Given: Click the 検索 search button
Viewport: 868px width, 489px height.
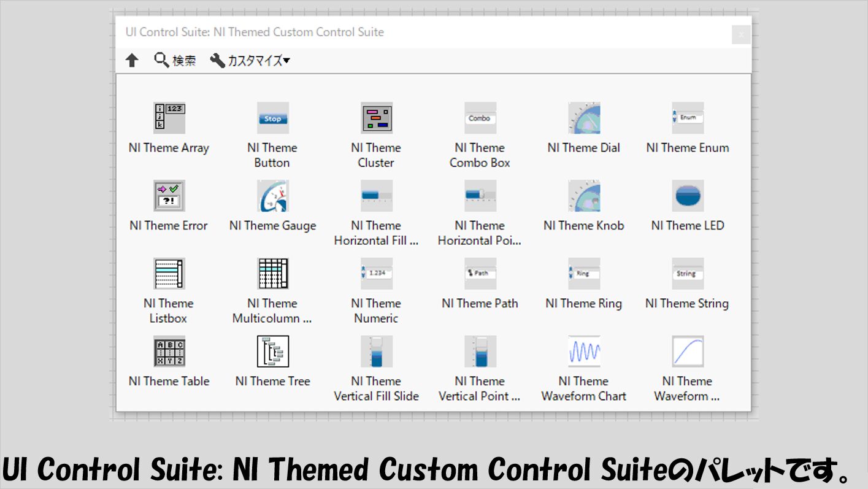Looking at the screenshot, I should (175, 60).
